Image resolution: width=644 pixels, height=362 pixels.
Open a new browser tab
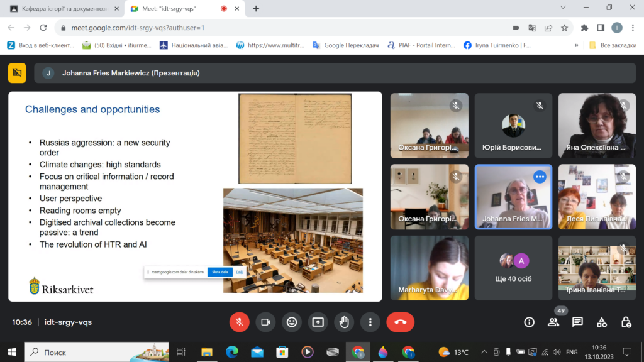(256, 9)
